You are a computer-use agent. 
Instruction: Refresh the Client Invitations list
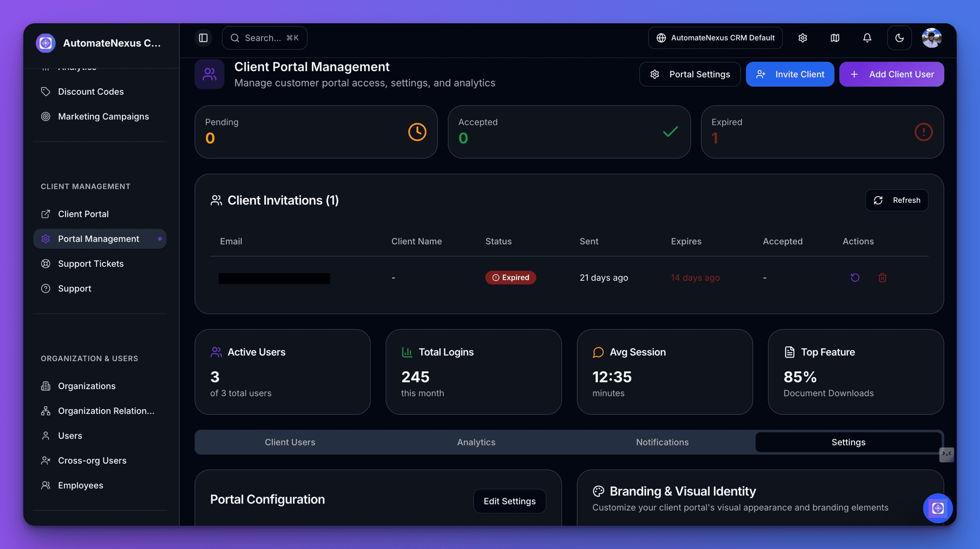[896, 200]
